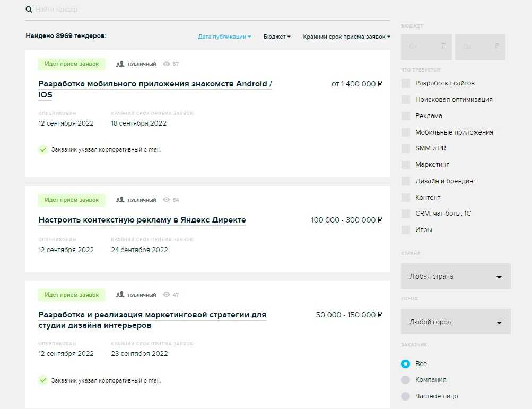532x409 pixels.
Task: Click the public users icon on marketing strategy tender
Action: pyautogui.click(x=120, y=295)
